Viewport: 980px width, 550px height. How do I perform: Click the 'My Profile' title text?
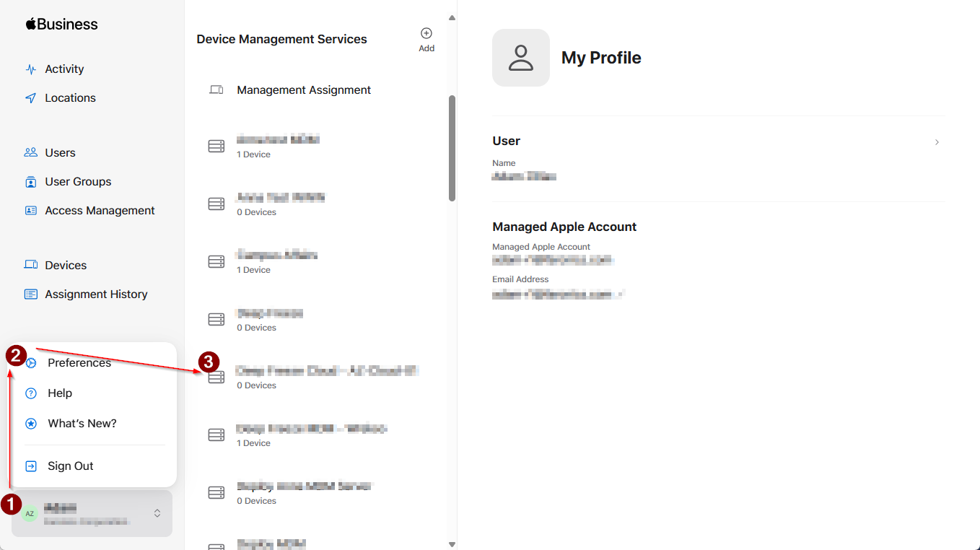pyautogui.click(x=601, y=58)
